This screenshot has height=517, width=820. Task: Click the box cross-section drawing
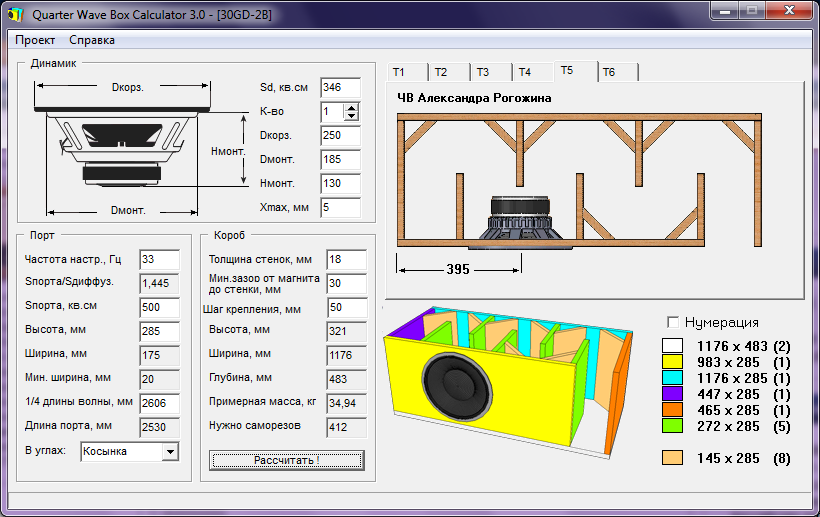point(579,180)
